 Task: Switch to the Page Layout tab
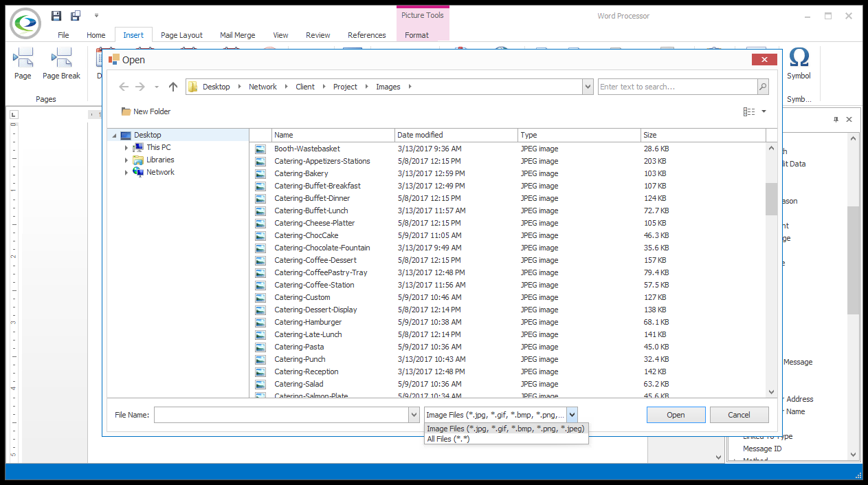pyautogui.click(x=181, y=35)
